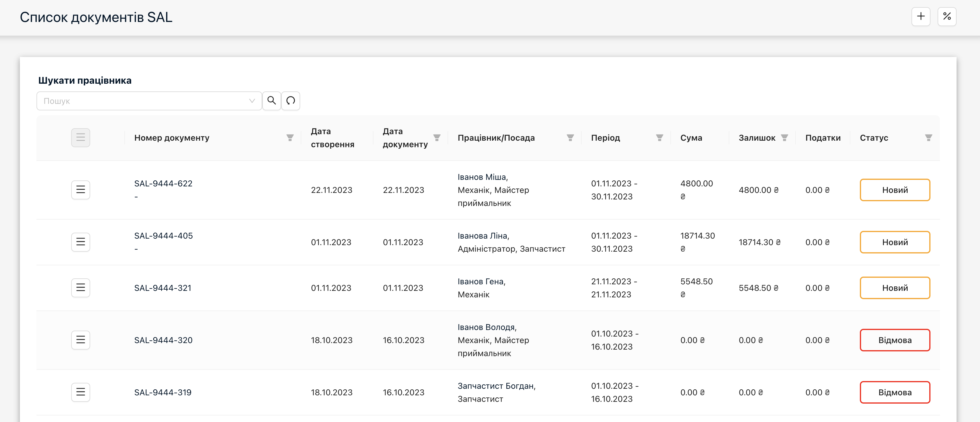Click the Дата створення column header
Image resolution: width=980 pixels, height=422 pixels.
click(x=332, y=138)
